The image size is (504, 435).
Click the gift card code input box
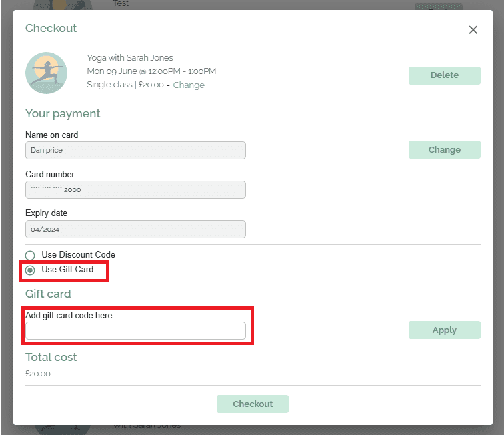pos(135,330)
